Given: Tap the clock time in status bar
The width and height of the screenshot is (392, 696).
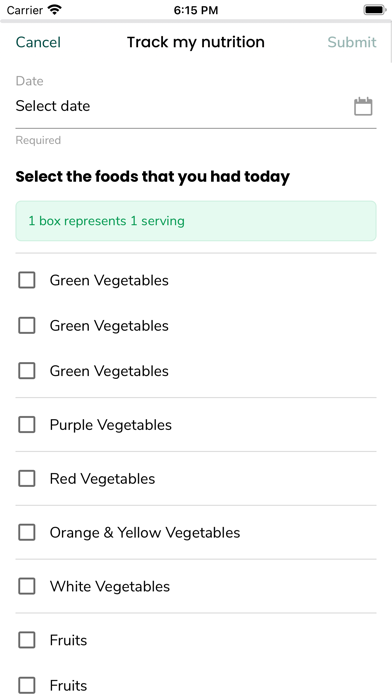Looking at the screenshot, I should (x=196, y=10).
